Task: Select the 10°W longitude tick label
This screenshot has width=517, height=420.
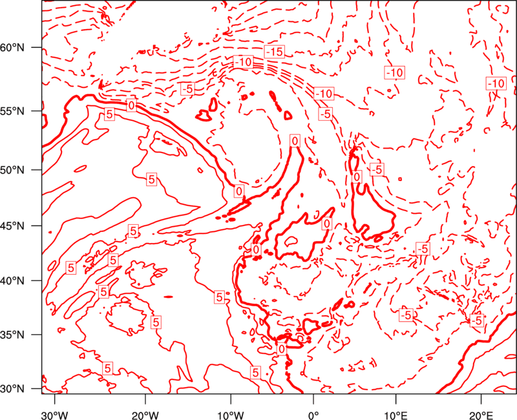Action: [230, 415]
